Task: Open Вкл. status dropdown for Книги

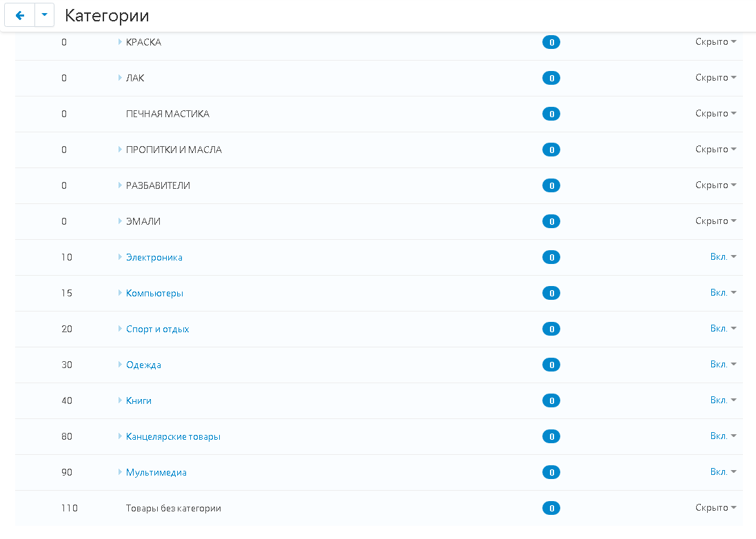Action: click(723, 400)
